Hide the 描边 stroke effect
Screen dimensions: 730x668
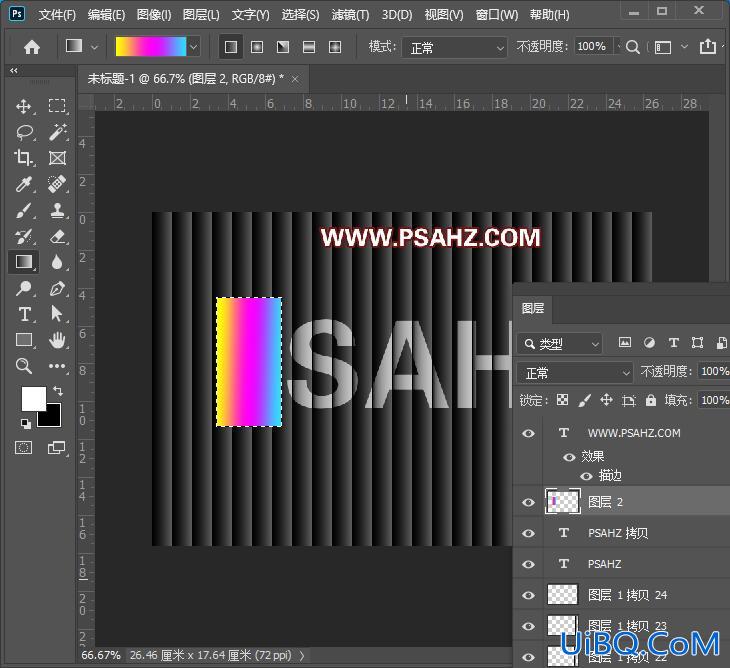point(586,476)
